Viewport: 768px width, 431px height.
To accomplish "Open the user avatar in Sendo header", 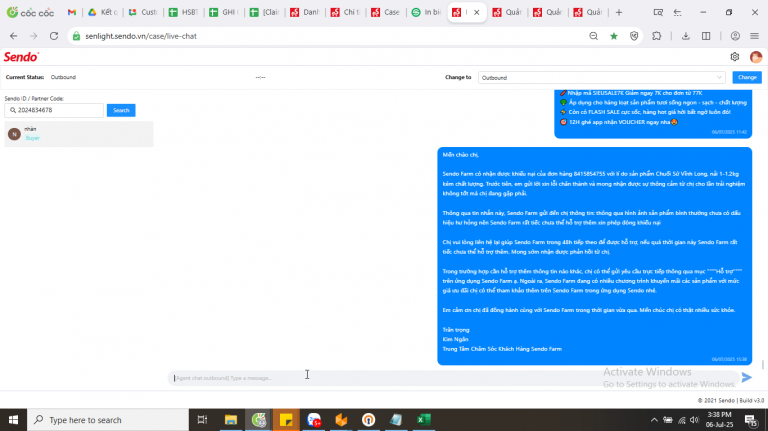I will 756,57.
